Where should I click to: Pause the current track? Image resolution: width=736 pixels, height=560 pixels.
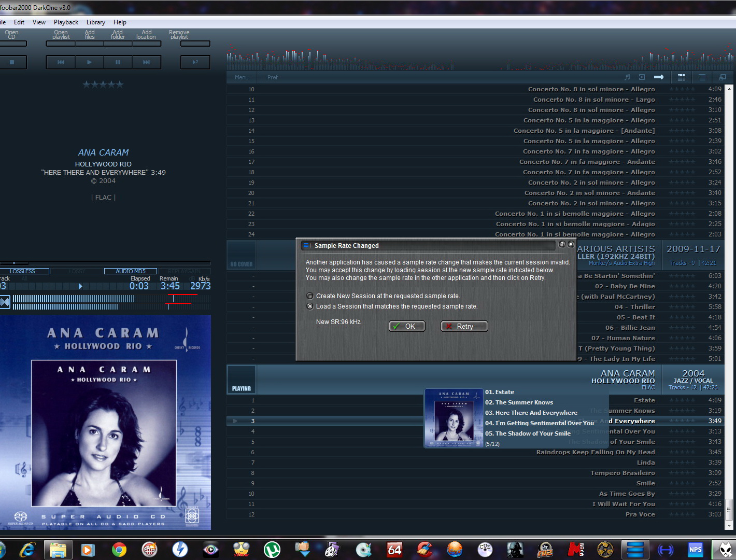coord(118,62)
